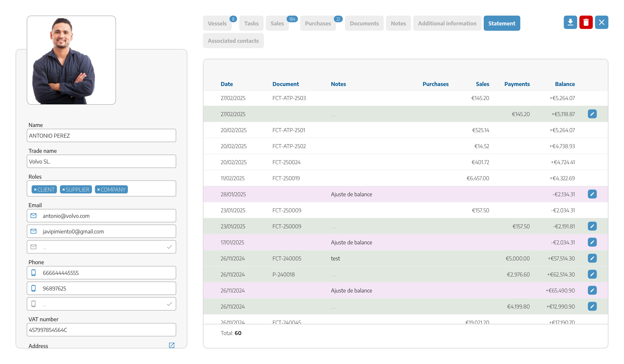The width and height of the screenshot is (624, 364).
Task: Remove the CLIENT role tag
Action: (x=35, y=190)
